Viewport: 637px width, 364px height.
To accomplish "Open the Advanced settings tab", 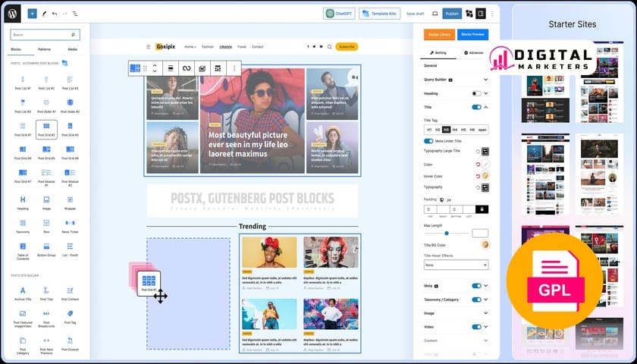I will 473,53.
